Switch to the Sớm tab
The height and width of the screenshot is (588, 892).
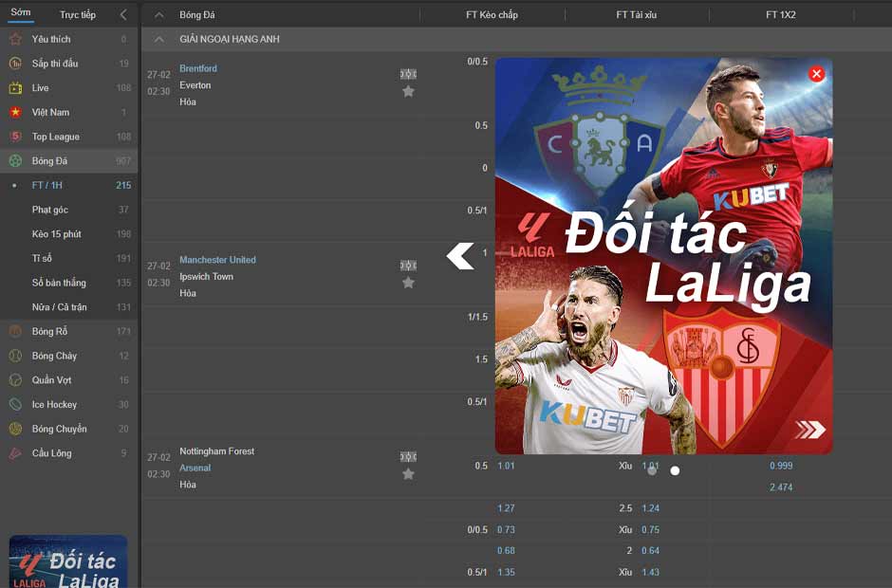click(x=21, y=12)
